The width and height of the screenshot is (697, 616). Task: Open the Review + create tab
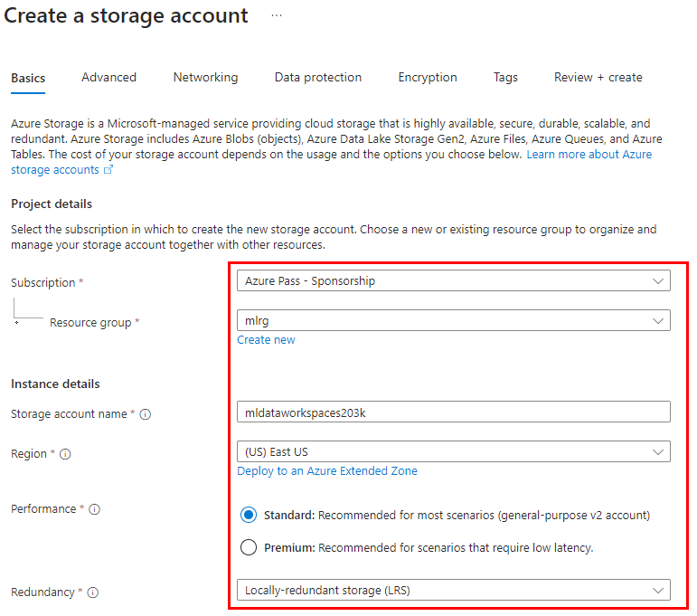(x=598, y=78)
